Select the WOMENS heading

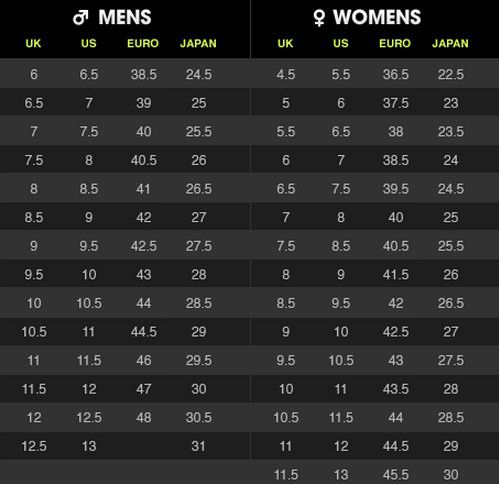click(x=377, y=17)
